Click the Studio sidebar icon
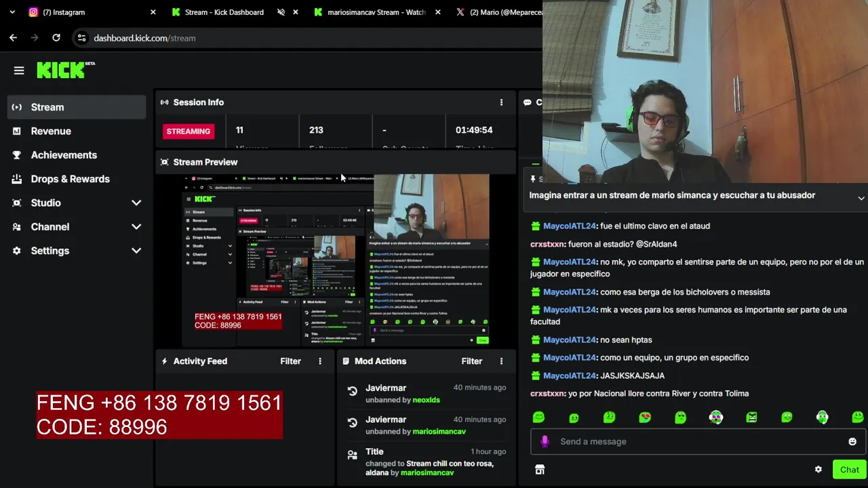Viewport: 868px width, 488px height. point(17,203)
